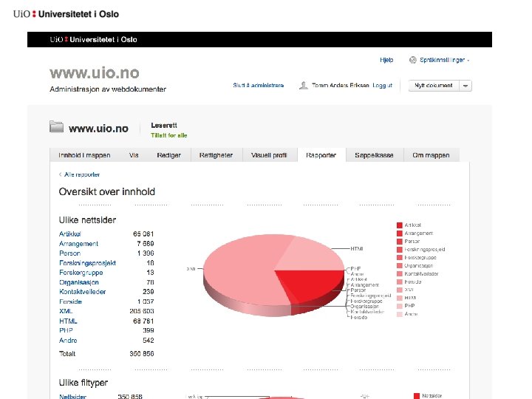Screen dimensions: 532x399
Task: Click the Artikkel count 65 081
Action: coord(143,234)
